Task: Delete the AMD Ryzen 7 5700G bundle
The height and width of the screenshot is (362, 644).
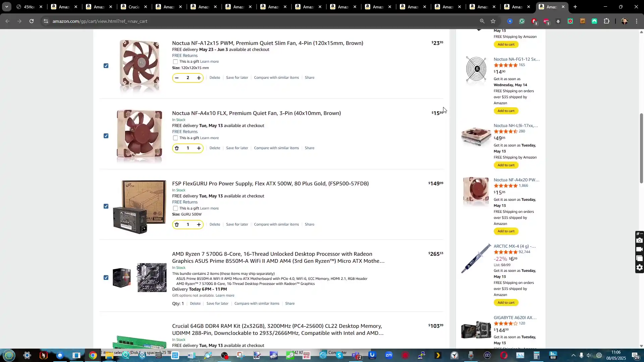Action: point(195,303)
